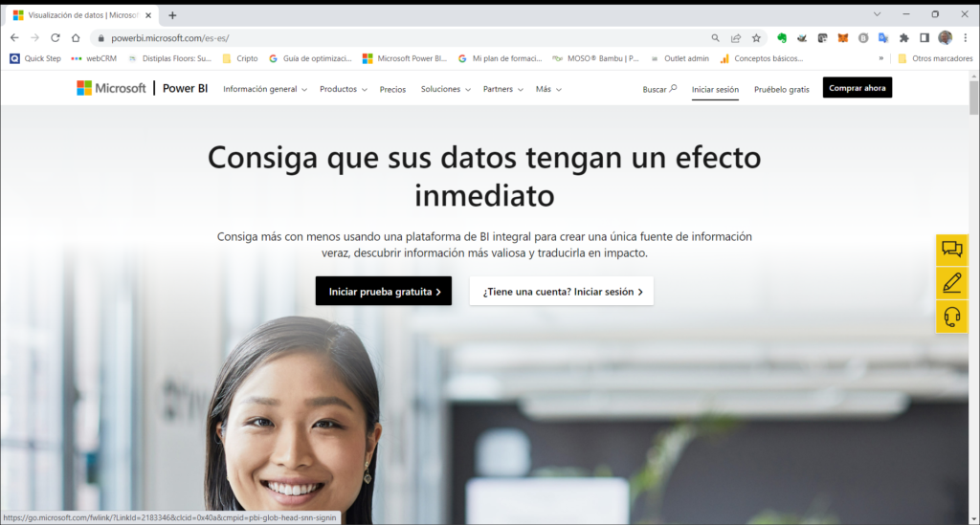Open Mi plan de formaci... bookmark
This screenshot has height=525, width=980.
pos(500,58)
